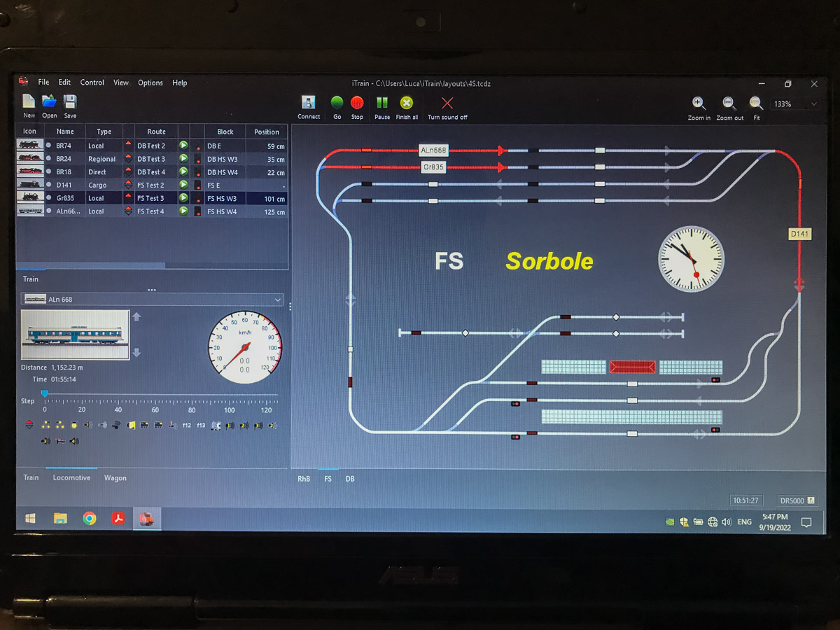Click the Fit zoom icon
840x630 pixels.
[756, 104]
